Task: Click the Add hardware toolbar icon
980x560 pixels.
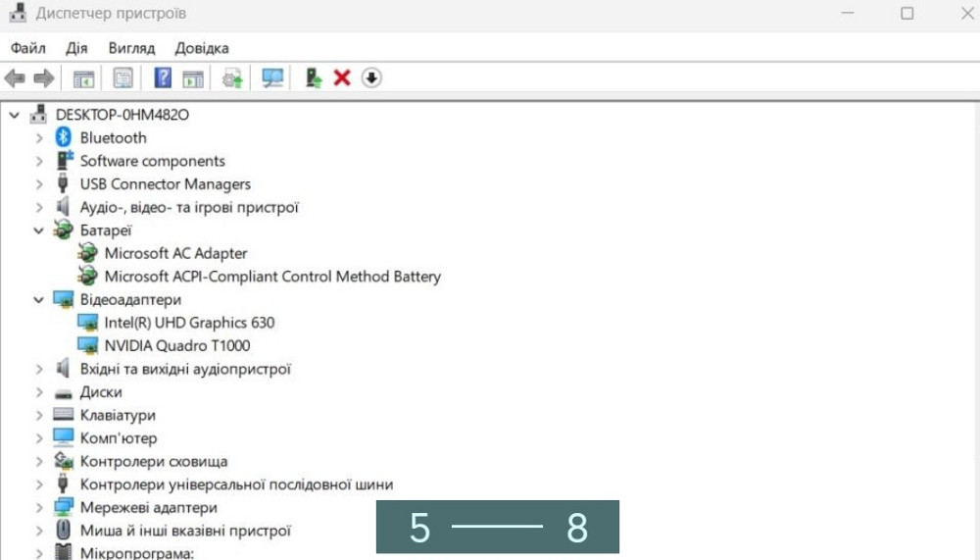Action: click(x=314, y=78)
